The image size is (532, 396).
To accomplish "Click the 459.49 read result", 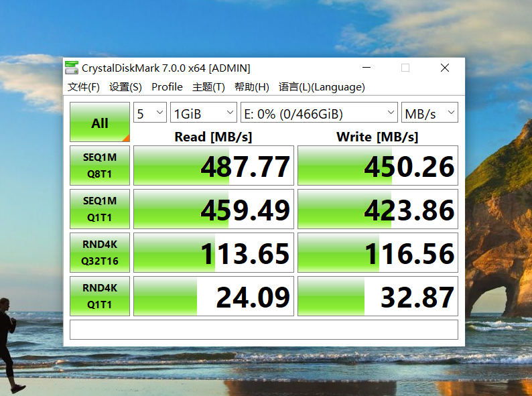I will [214, 209].
